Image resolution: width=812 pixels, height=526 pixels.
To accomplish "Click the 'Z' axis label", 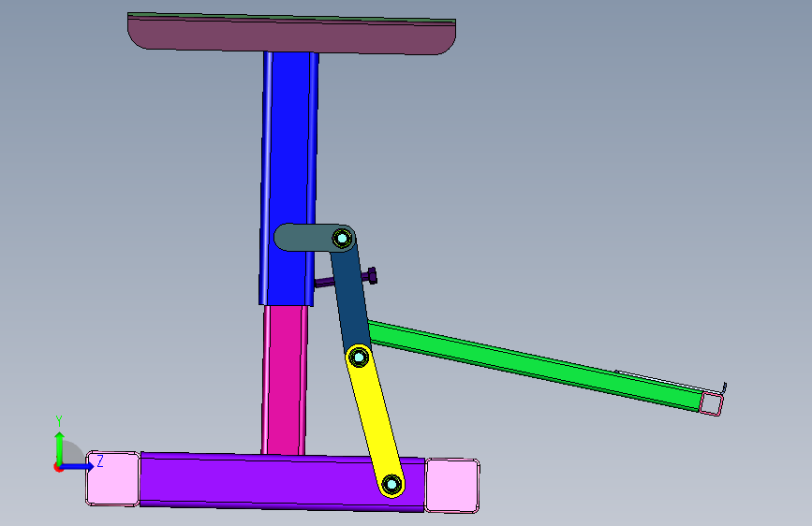I will tap(100, 460).
